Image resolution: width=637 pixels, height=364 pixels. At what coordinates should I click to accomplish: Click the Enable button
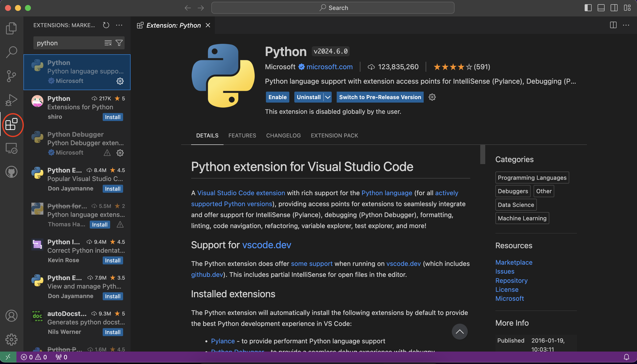(277, 97)
